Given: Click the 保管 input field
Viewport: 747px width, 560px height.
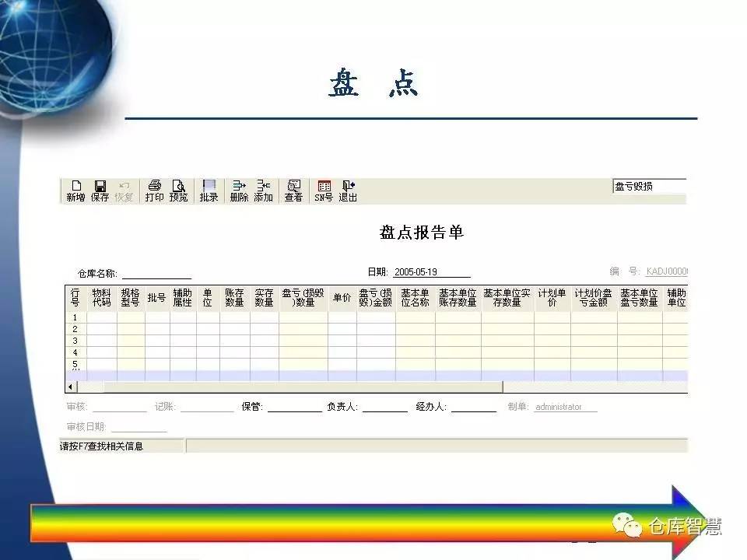Looking at the screenshot, I should coord(294,407).
